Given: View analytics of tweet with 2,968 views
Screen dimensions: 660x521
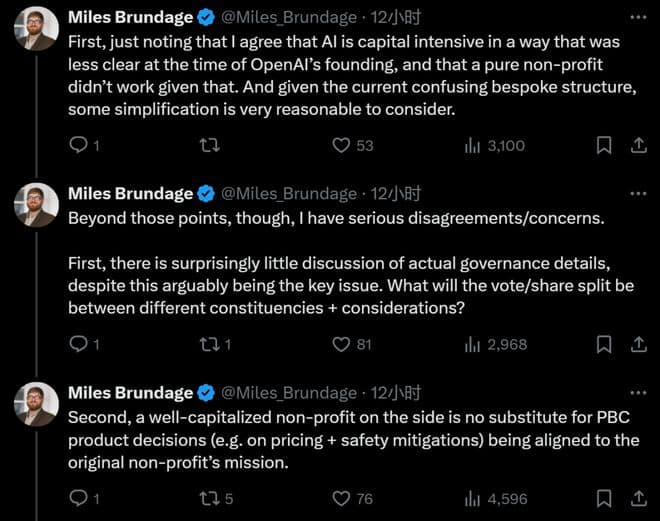Looking at the screenshot, I should (473, 344).
